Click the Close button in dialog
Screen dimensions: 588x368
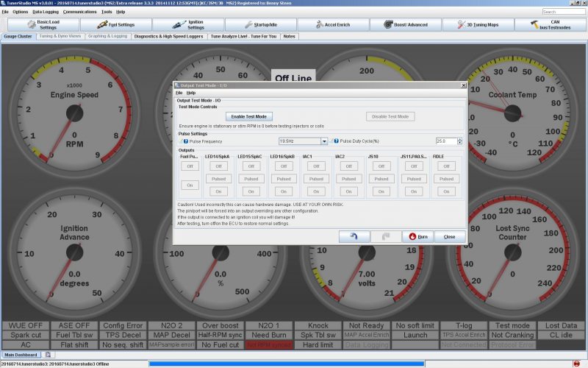coord(450,236)
